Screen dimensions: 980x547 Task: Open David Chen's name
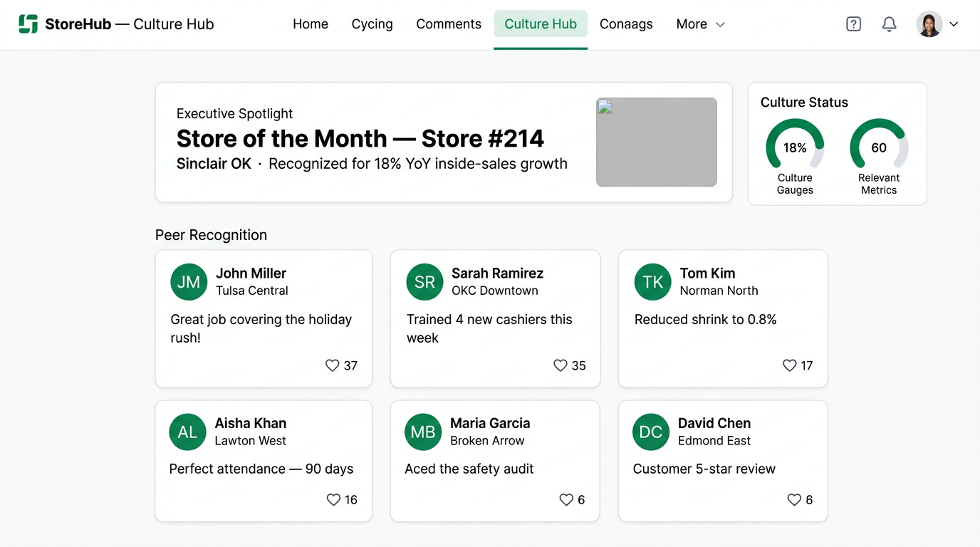tap(714, 423)
